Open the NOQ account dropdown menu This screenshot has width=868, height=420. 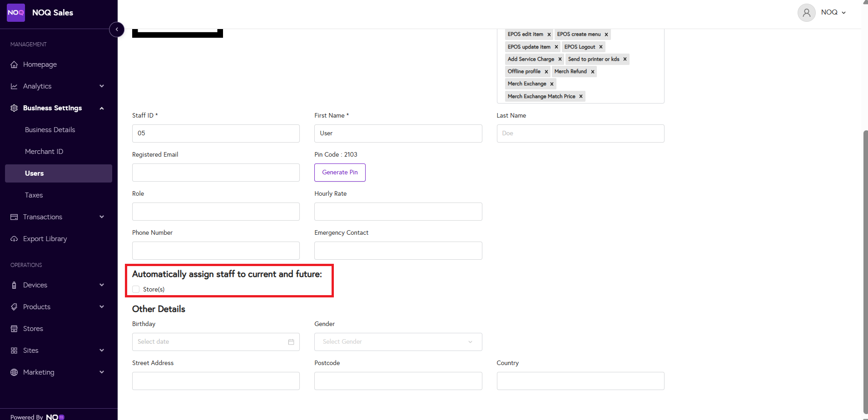tap(833, 13)
